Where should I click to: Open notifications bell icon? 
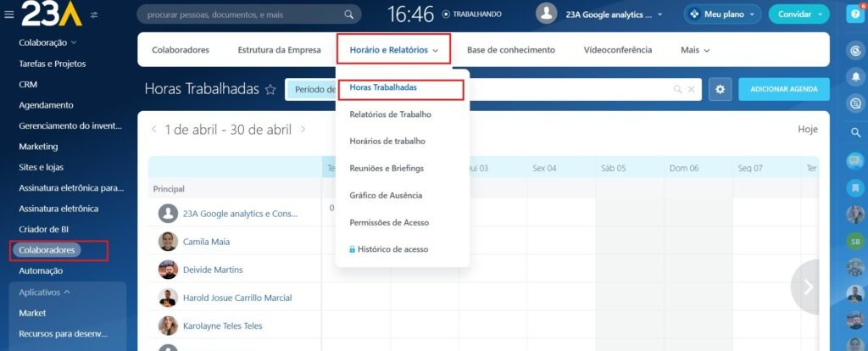(x=855, y=77)
